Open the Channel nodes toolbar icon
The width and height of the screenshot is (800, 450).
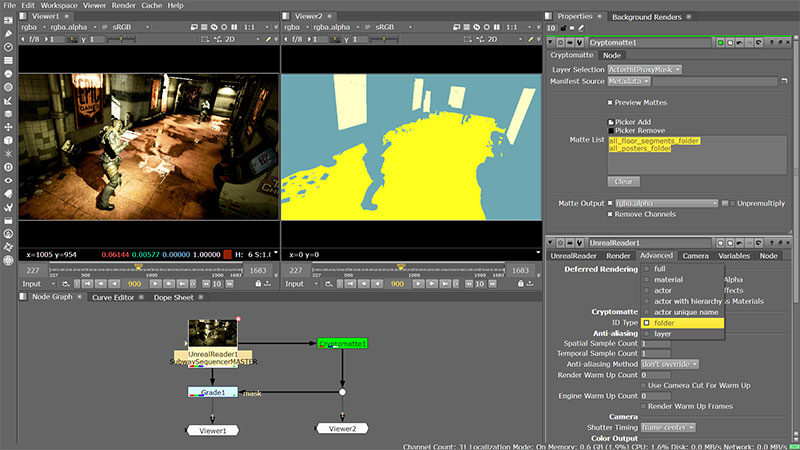(x=8, y=60)
